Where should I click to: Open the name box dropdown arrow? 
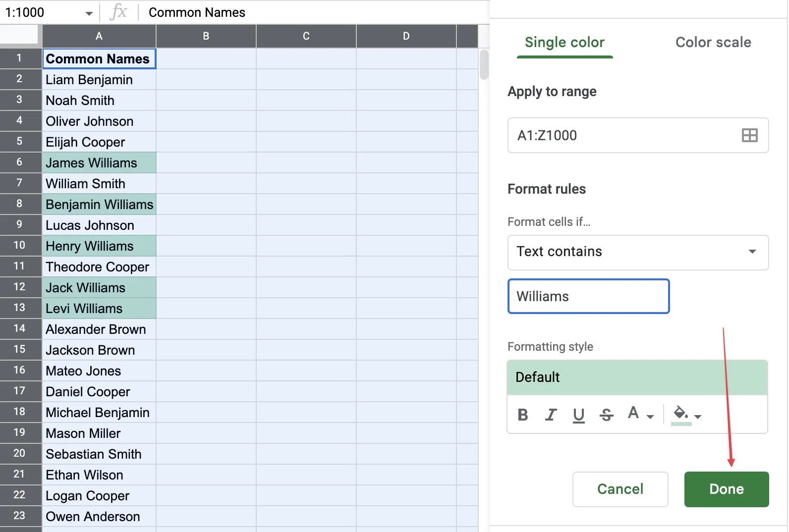point(89,13)
